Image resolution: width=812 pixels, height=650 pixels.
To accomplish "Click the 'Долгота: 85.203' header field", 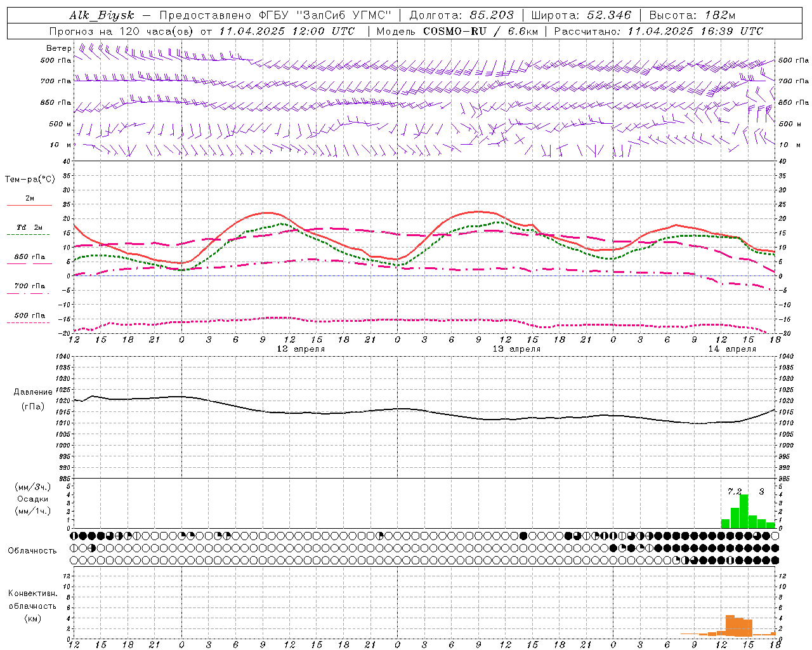I will point(462,15).
